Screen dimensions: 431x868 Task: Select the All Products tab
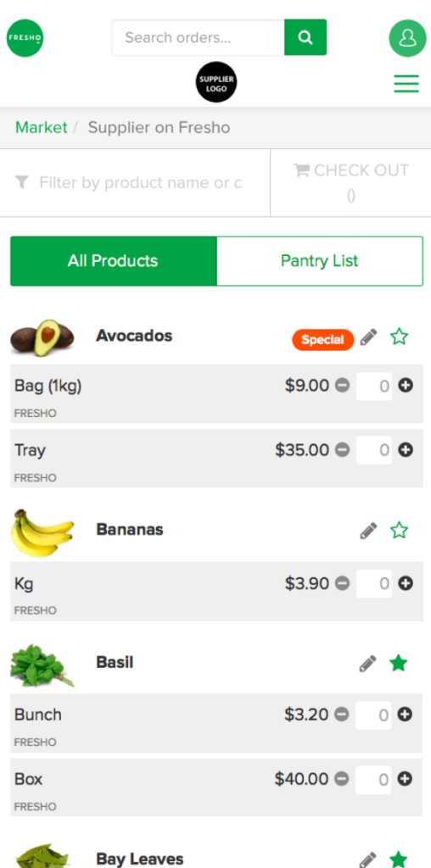(x=113, y=261)
